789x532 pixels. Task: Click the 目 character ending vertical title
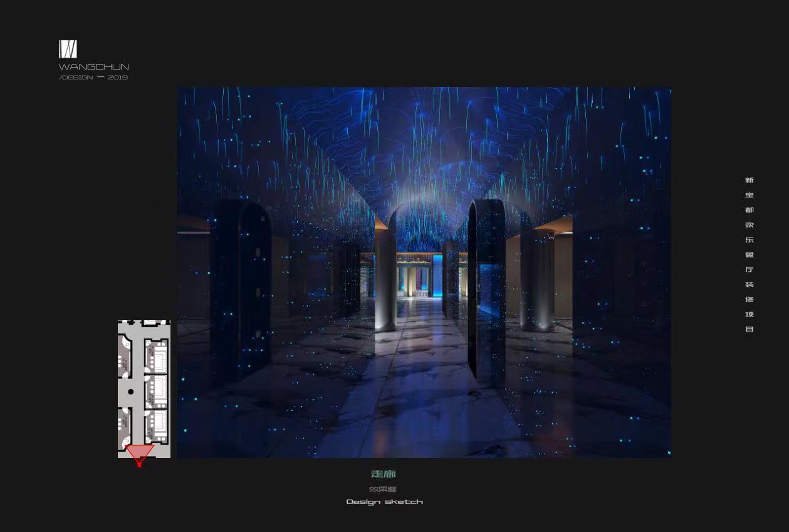click(x=750, y=330)
